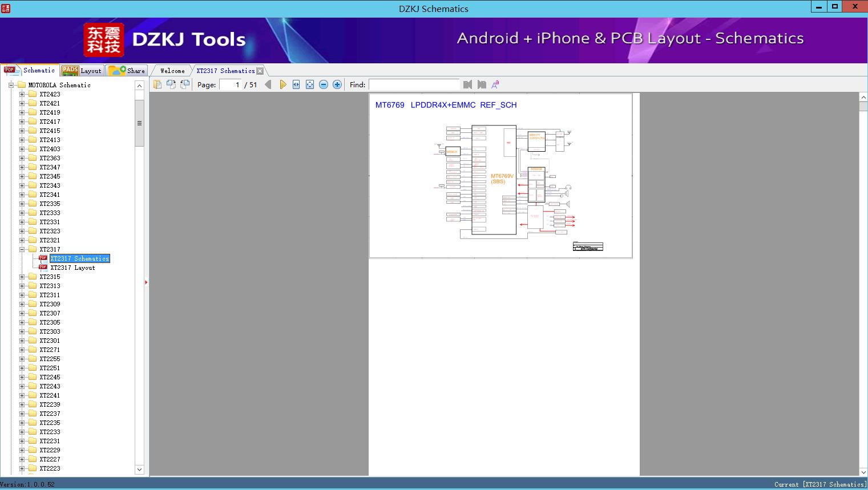Go to the next page arrow
The width and height of the screenshot is (868, 490).
point(282,84)
